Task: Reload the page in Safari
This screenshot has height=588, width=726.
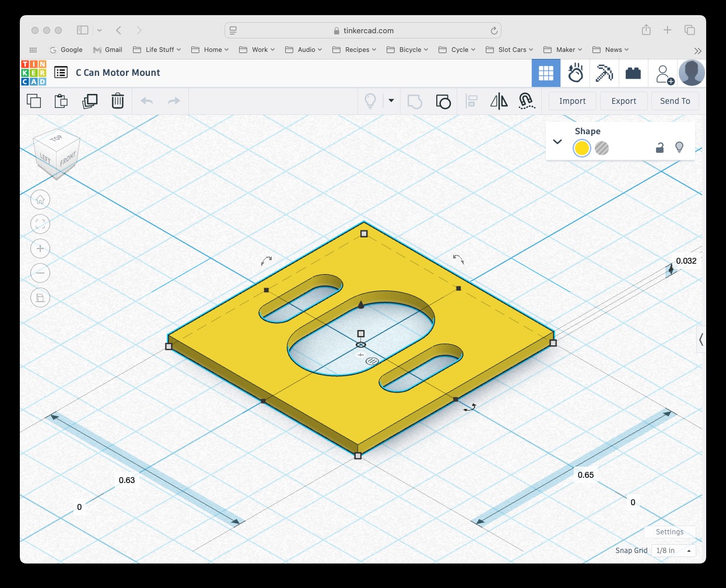Action: click(x=494, y=30)
